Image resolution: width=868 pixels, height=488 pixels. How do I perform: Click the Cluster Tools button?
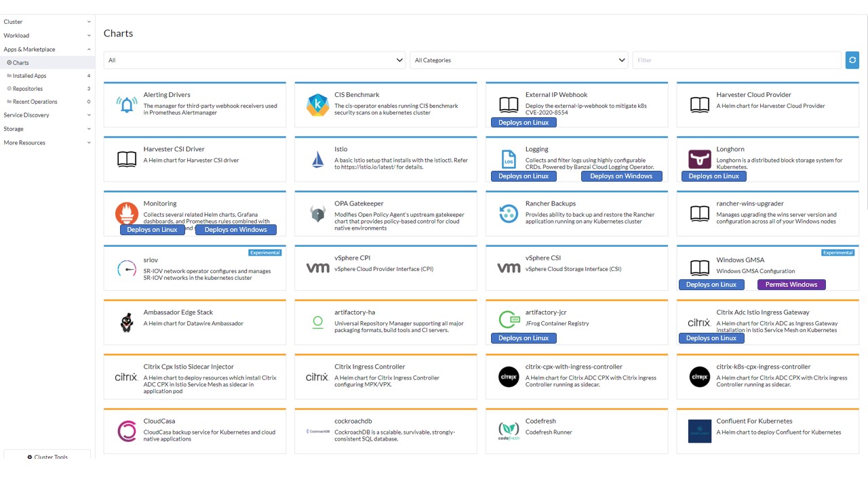tap(47, 457)
